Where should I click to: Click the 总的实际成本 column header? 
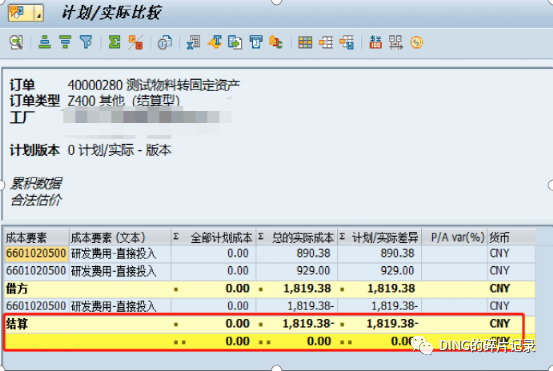click(x=297, y=237)
